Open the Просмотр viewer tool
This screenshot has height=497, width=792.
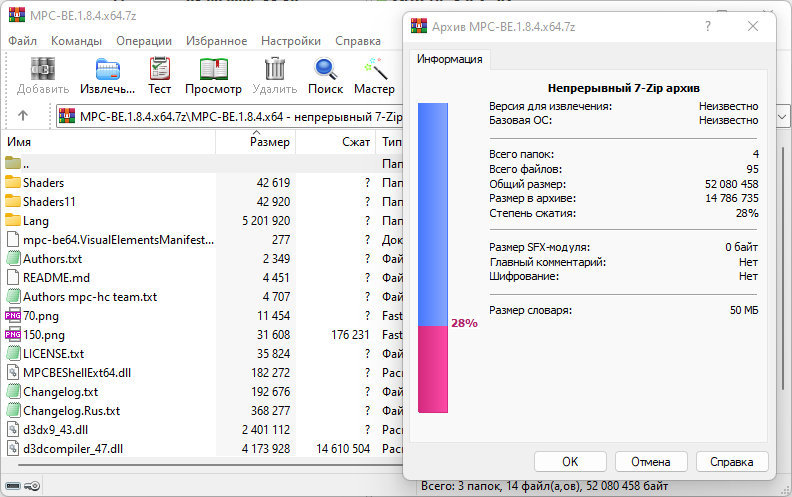pos(214,69)
